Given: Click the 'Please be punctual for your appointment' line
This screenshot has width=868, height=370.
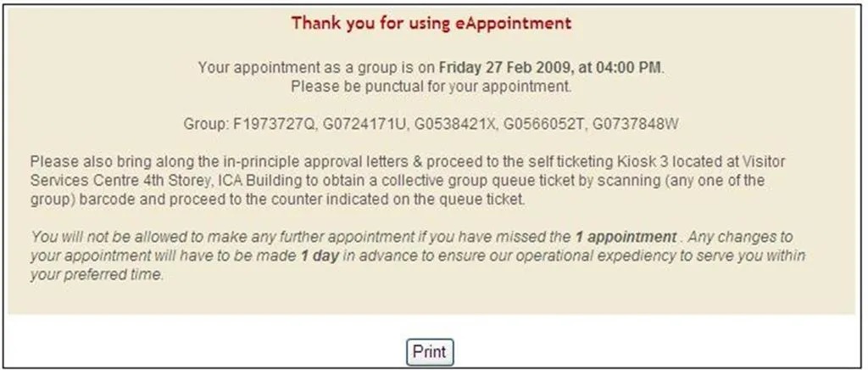Looking at the screenshot, I should pyautogui.click(x=431, y=87).
